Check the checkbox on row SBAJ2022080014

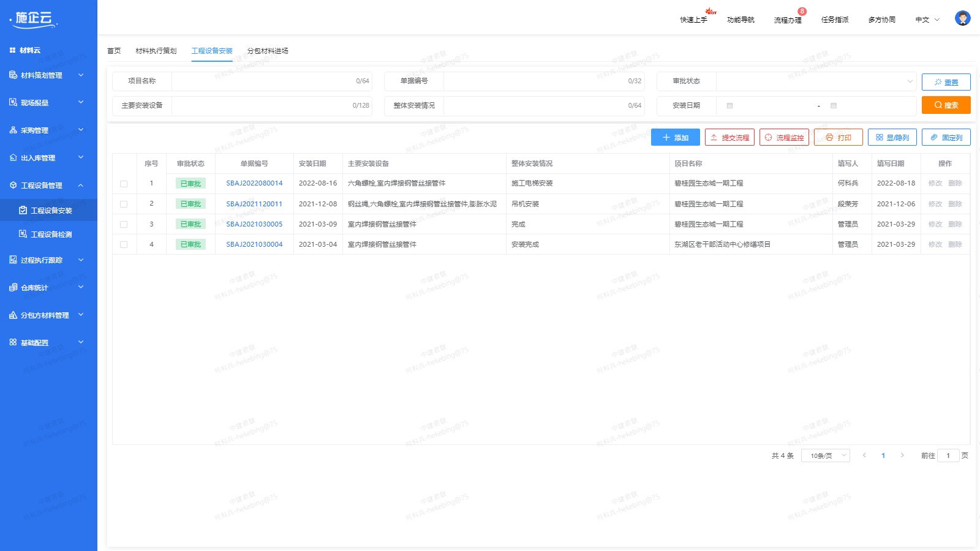124,183
